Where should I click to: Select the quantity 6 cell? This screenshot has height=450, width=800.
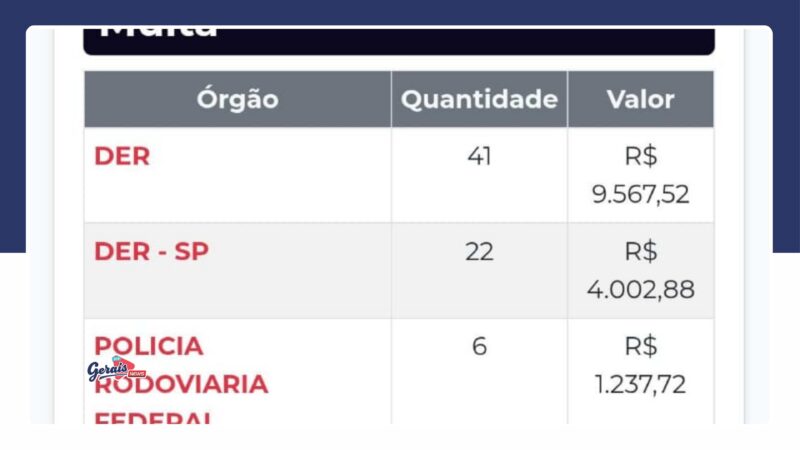479,371
